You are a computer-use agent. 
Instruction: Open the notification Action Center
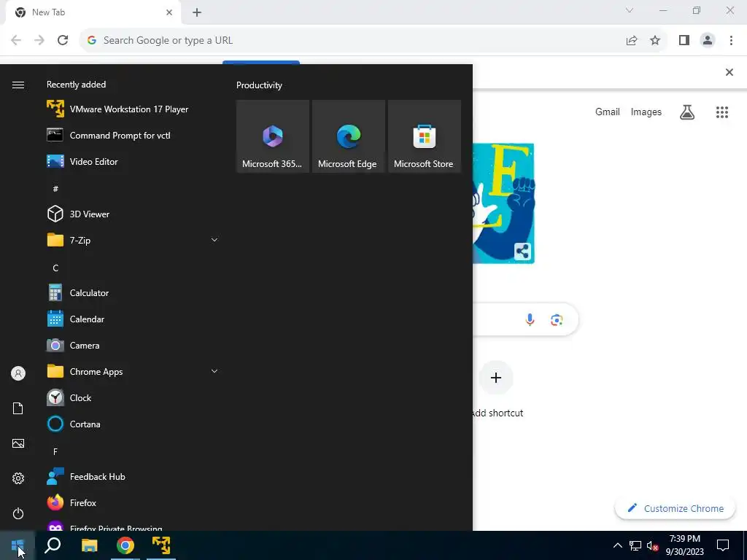[723, 545]
